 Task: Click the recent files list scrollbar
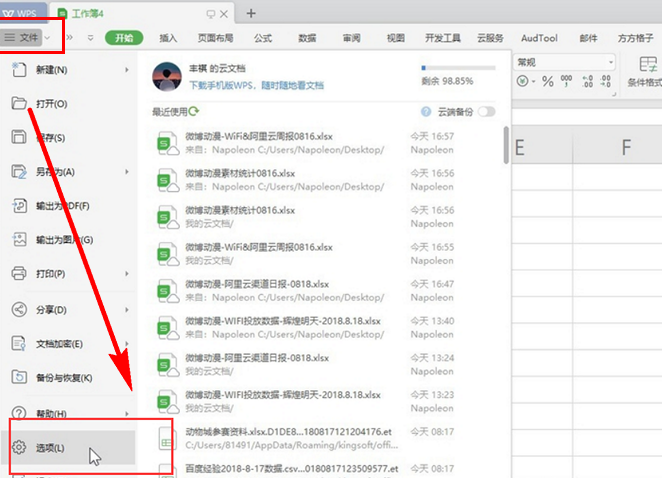tap(506, 145)
